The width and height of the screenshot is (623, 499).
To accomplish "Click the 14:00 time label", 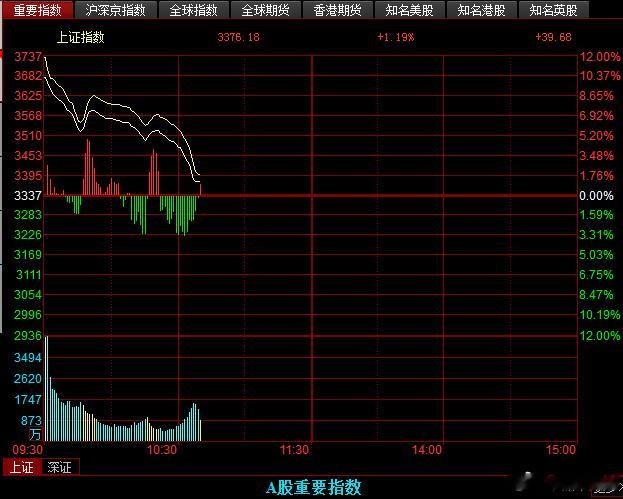I will tap(427, 450).
